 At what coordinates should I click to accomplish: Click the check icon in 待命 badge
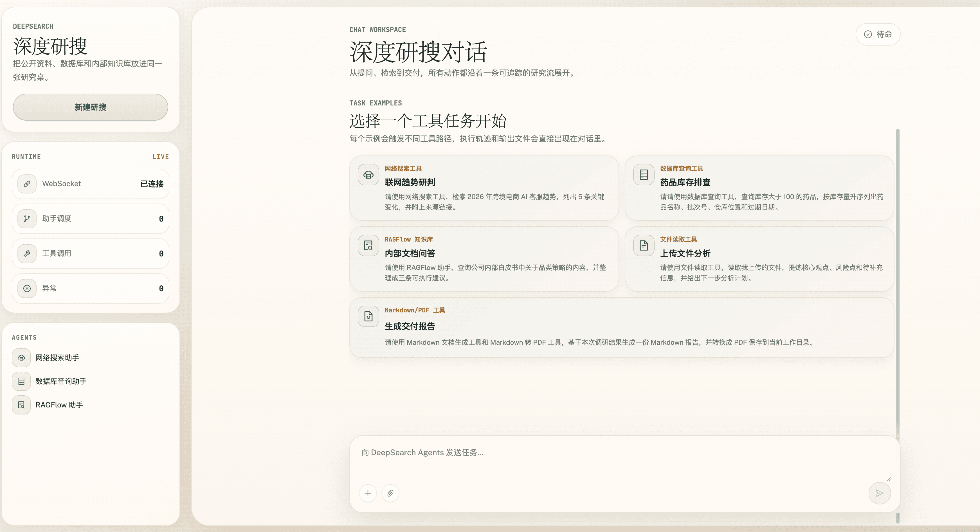pos(868,35)
